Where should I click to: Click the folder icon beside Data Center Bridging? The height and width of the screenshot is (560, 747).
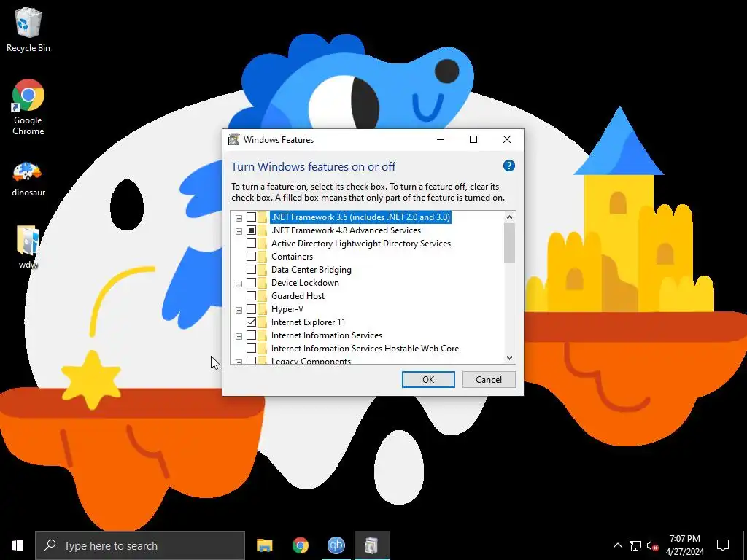[263, 270]
